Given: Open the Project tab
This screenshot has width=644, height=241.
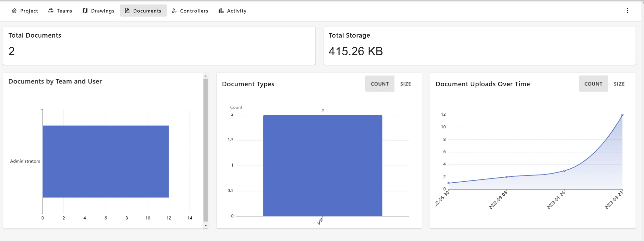Looking at the screenshot, I should pyautogui.click(x=25, y=11).
